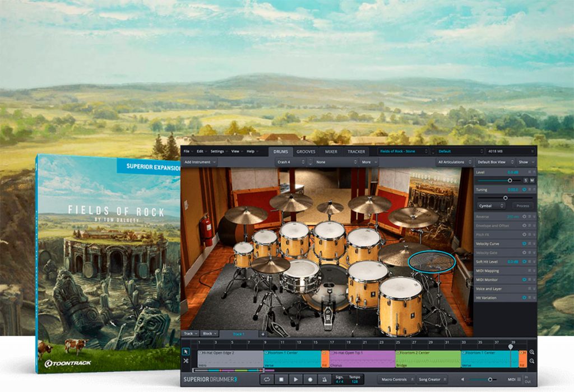Select the scissors cut tool
This screenshot has width=574, height=392.
point(186,361)
